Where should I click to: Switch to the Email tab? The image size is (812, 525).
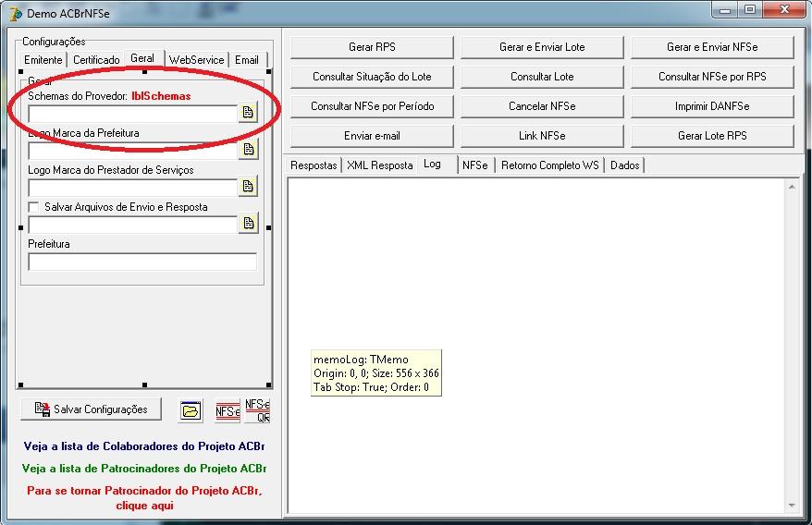coord(247,60)
